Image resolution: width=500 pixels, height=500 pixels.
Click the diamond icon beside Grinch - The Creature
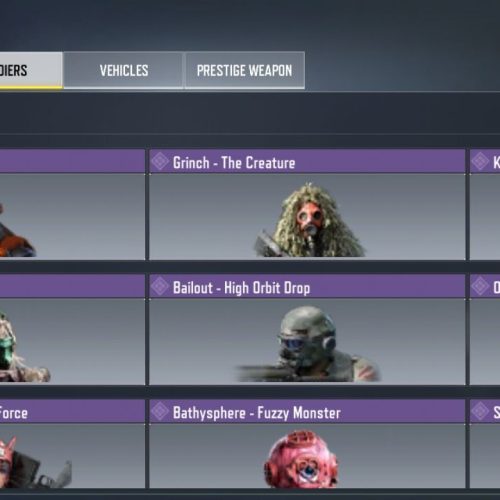tap(160, 162)
